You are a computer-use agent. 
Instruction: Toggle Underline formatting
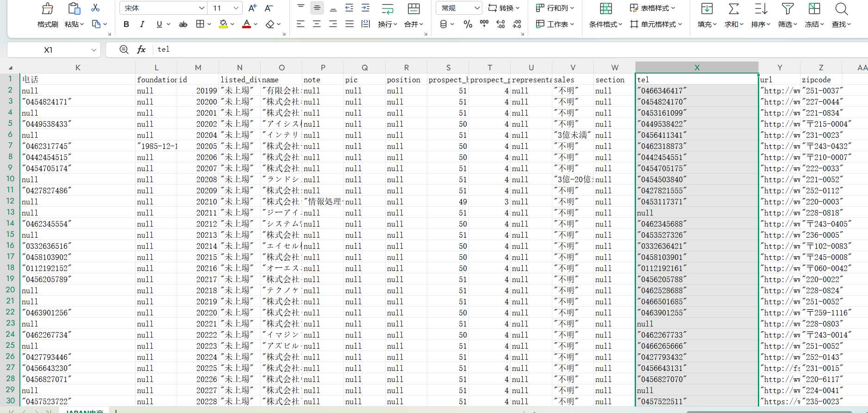[159, 24]
